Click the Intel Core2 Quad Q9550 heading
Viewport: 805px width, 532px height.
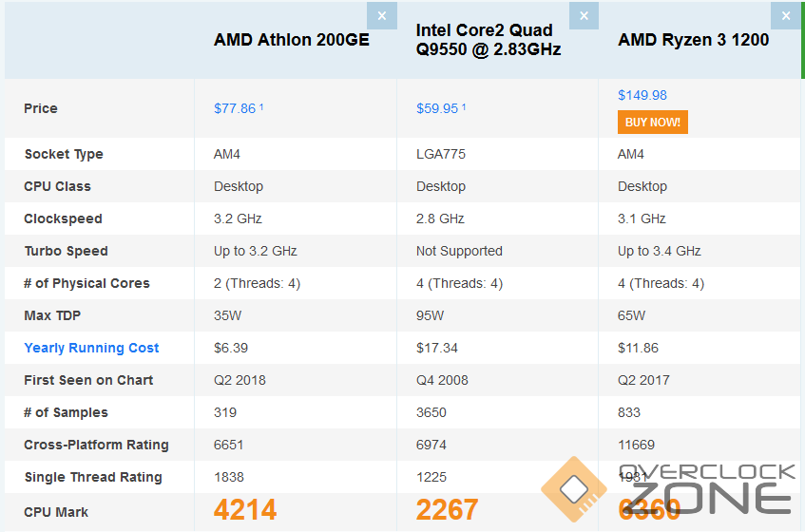489,40
